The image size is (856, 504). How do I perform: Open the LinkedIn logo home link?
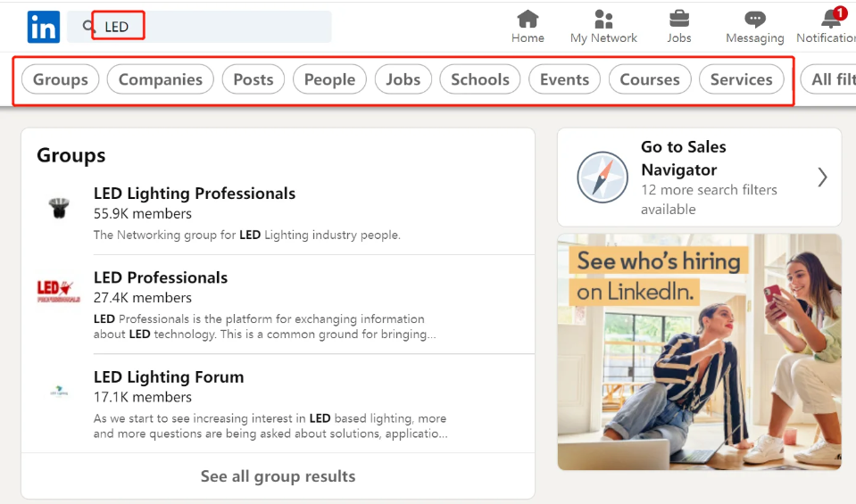point(43,27)
